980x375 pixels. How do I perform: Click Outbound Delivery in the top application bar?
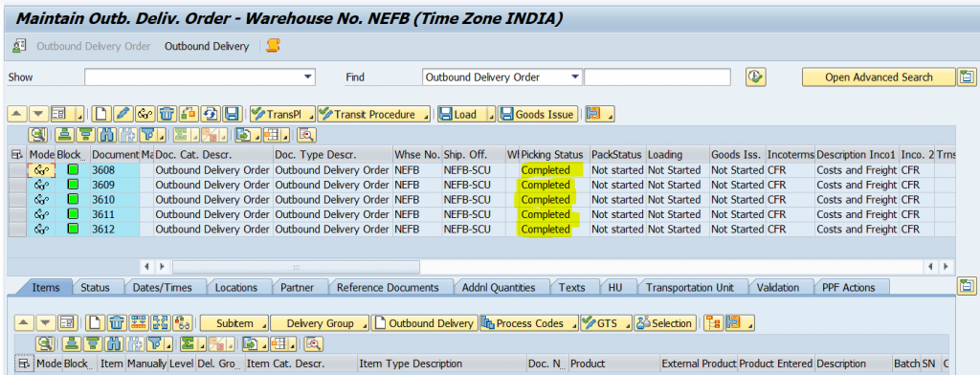pos(207,46)
